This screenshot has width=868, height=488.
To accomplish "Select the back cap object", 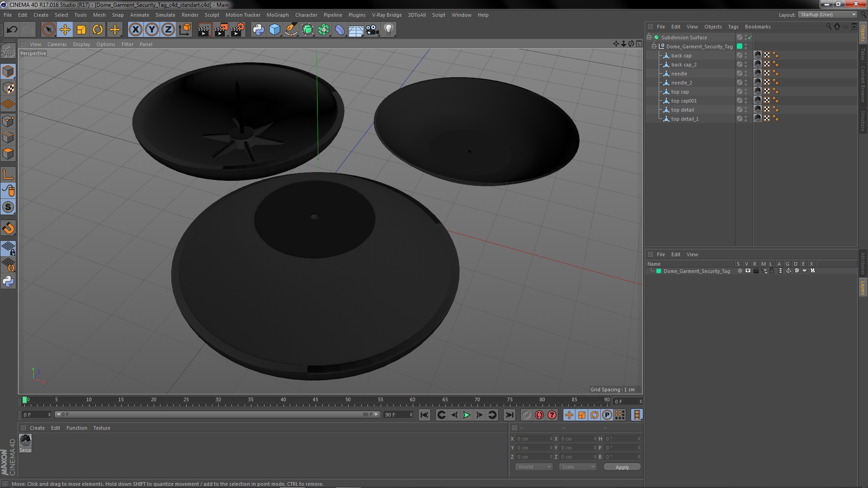I will (x=681, y=56).
